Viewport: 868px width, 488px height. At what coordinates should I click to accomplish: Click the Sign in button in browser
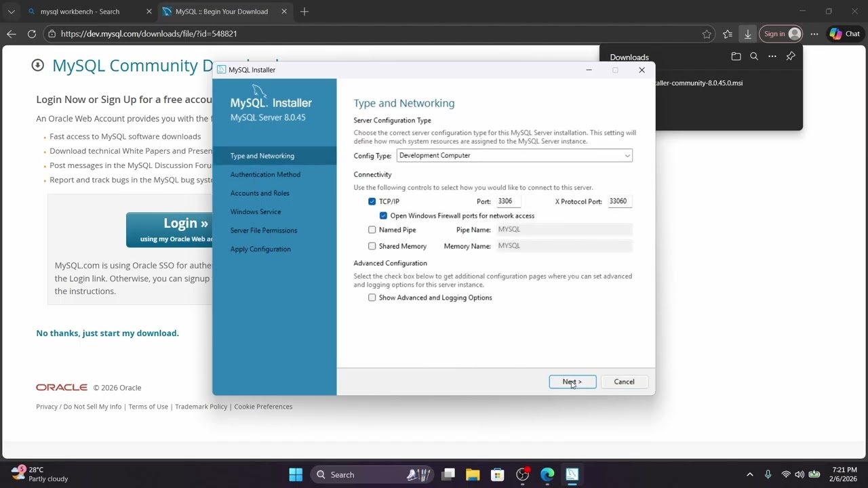781,34
